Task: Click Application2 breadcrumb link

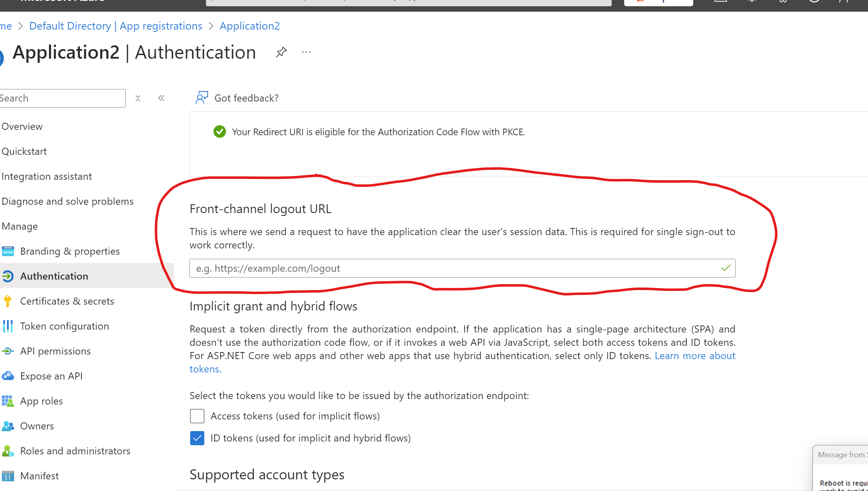Action: pos(250,26)
